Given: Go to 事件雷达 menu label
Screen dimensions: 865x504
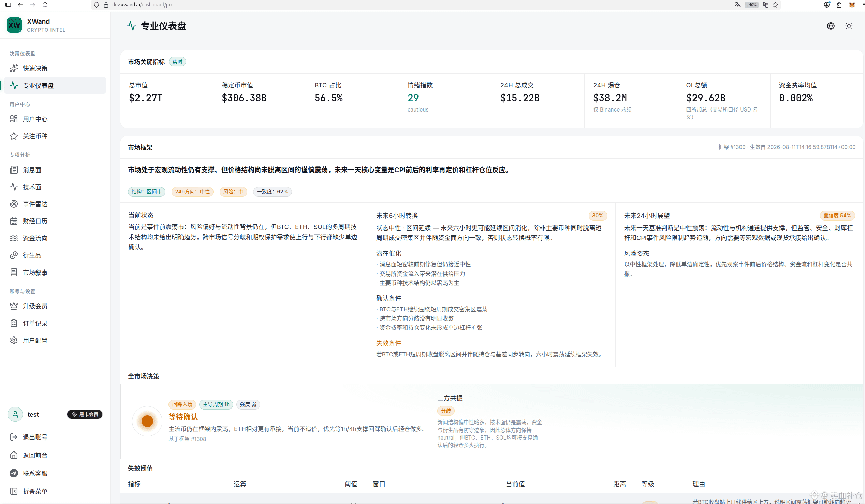Looking at the screenshot, I should point(35,204).
